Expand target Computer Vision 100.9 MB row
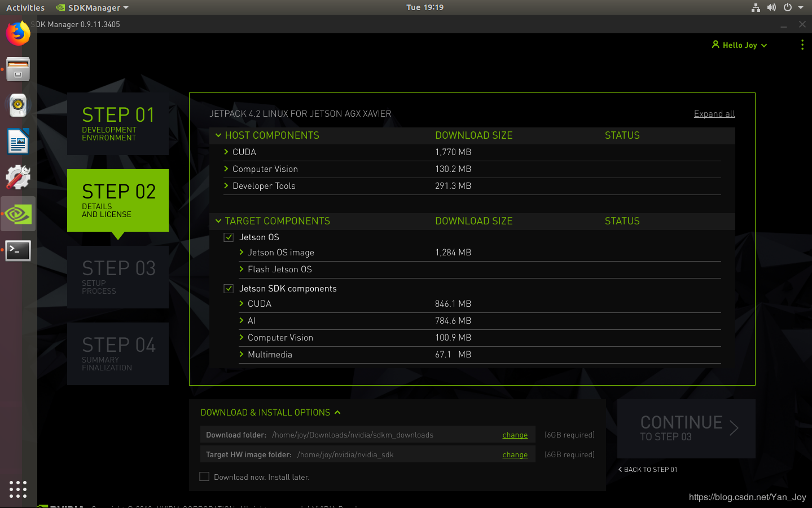 (x=242, y=338)
